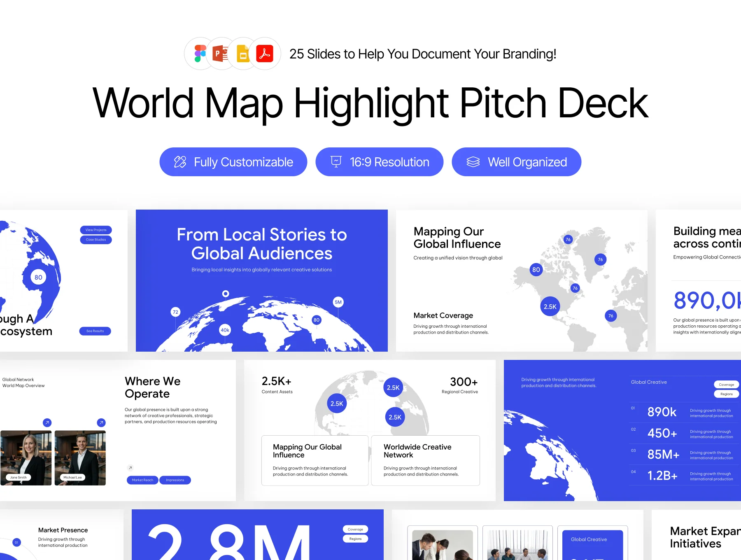
Task: Select the 80 marker on the gray world map
Action: [x=536, y=270]
